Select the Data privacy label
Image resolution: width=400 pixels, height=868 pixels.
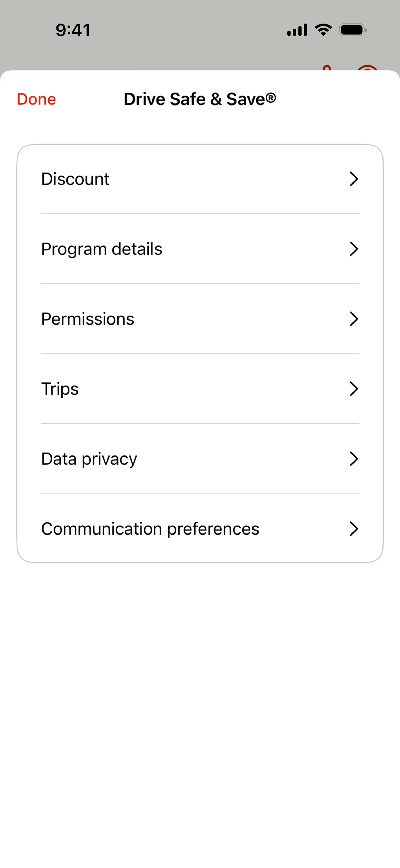[89, 459]
